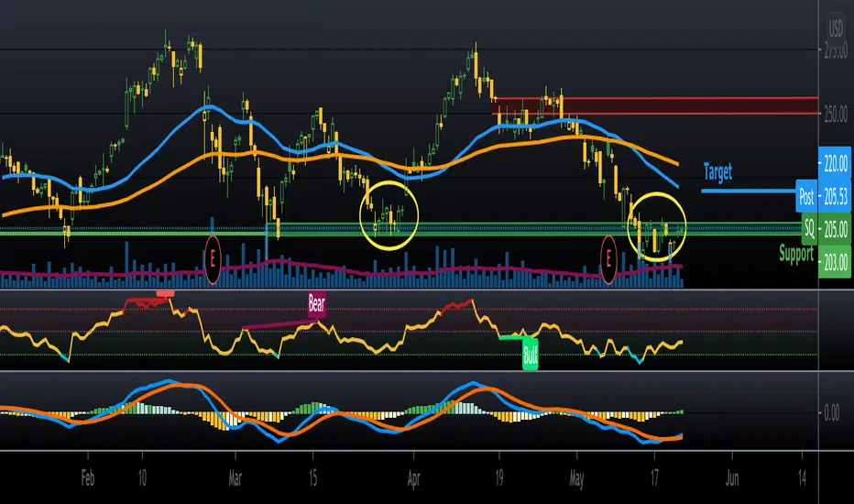
Task: Click the SQ price label tag
Action: click(809, 229)
